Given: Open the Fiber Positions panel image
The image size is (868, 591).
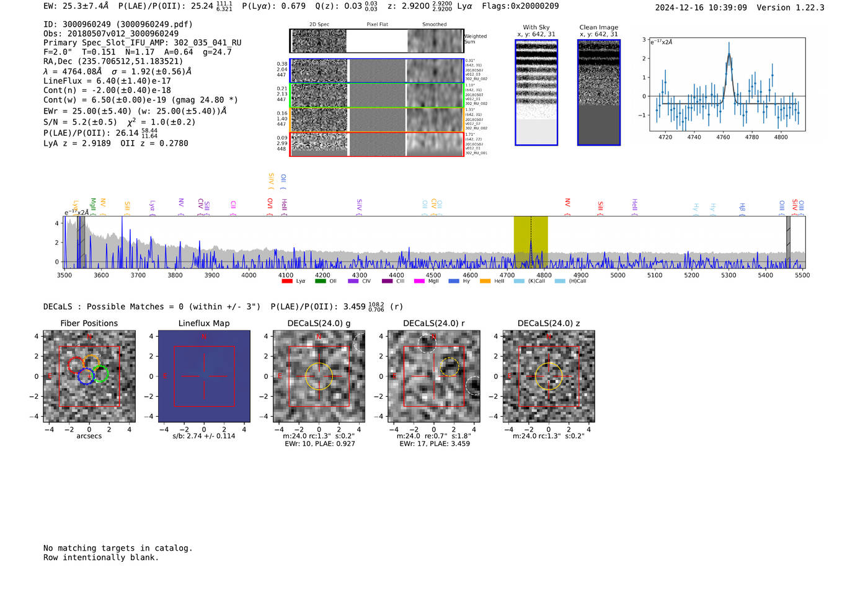Looking at the screenshot, I should 89,376.
